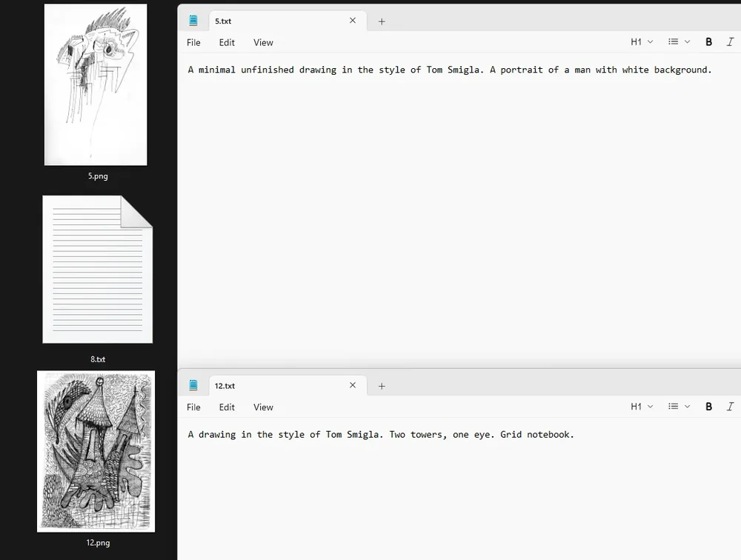741x560 pixels.
Task: Close the 12.txt tab
Action: click(x=353, y=385)
